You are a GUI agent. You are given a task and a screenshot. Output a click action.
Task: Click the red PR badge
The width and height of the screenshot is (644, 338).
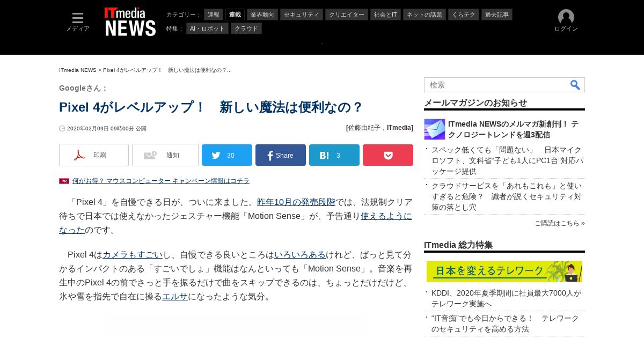click(x=64, y=181)
